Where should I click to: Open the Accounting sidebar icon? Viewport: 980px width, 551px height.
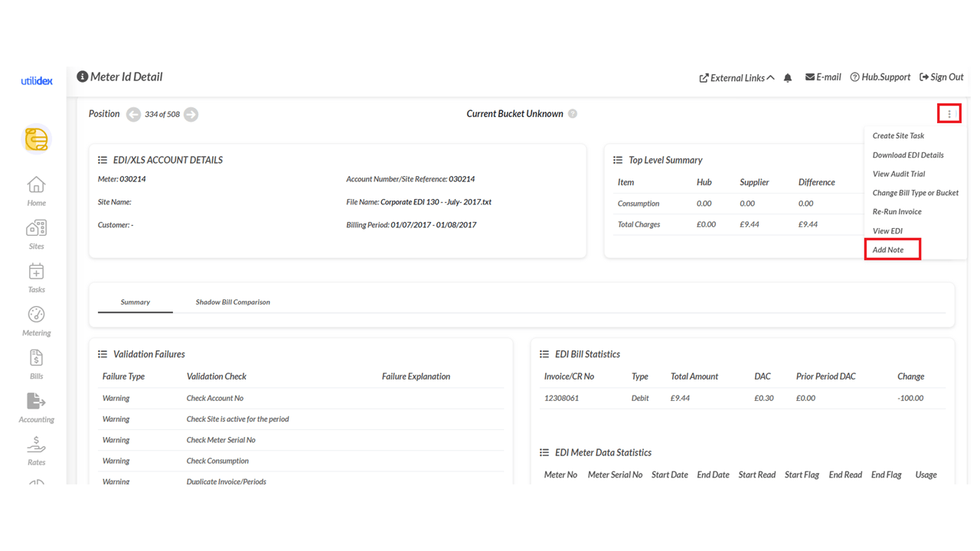tap(36, 401)
